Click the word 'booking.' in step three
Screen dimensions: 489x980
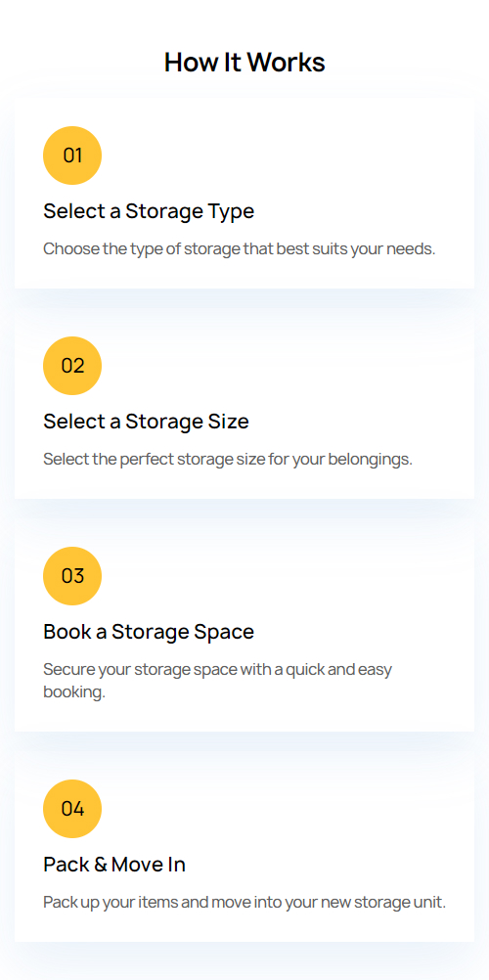click(x=73, y=692)
